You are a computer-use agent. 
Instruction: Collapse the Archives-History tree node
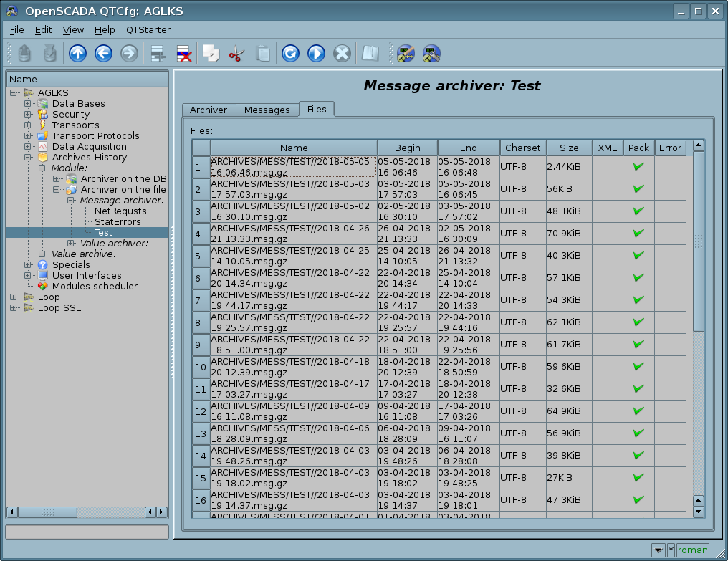click(28, 158)
